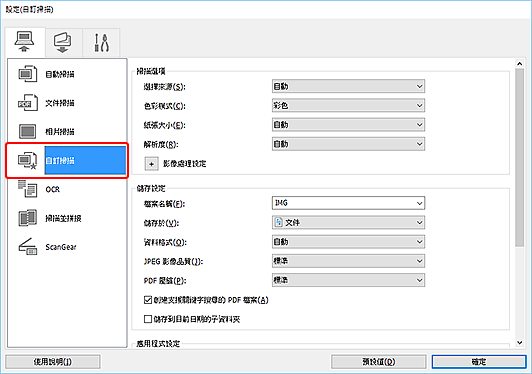Uncheck 創建支援關鍵字搜尋的 PDF 檔案(A)
532x374 pixels.
tap(148, 300)
